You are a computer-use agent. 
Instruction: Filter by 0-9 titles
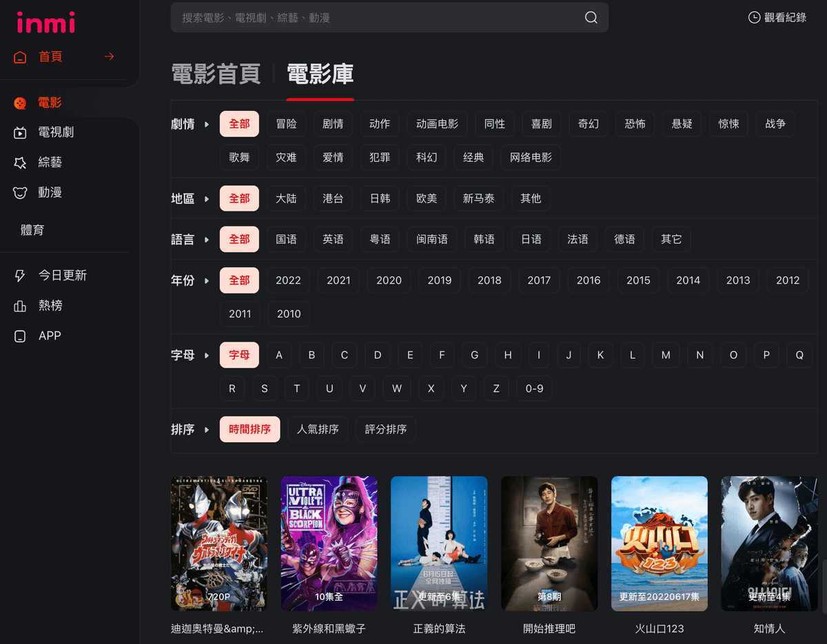point(534,388)
